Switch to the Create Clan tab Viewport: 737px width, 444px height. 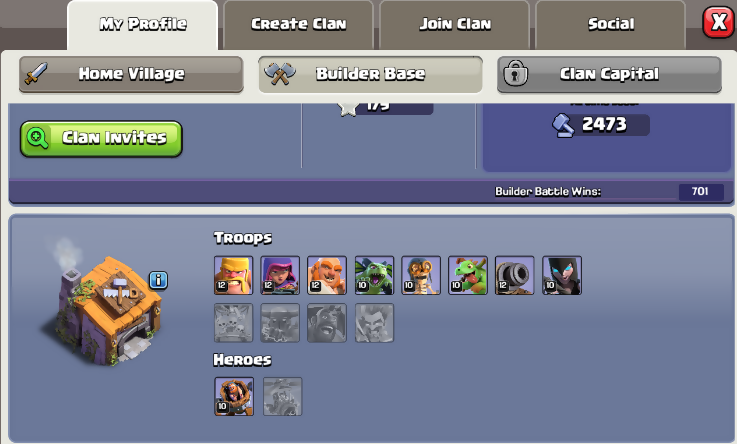click(298, 24)
